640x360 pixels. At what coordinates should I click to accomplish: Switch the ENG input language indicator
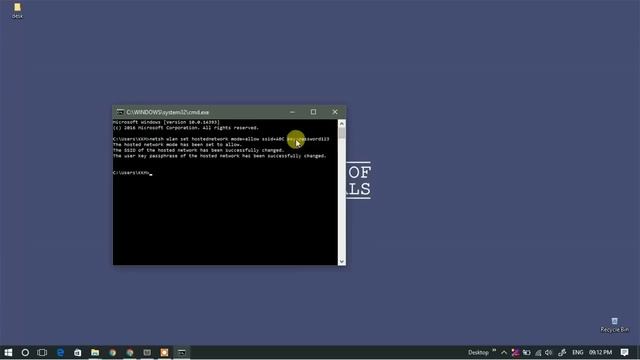(578, 352)
